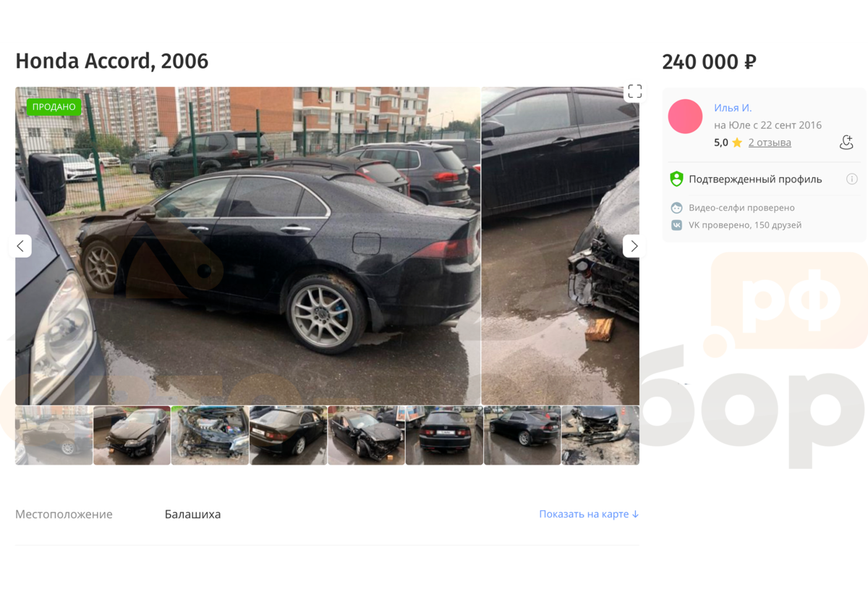The height and width of the screenshot is (608, 868).
Task: Select second thumbnail with damaged front
Action: pos(132,435)
